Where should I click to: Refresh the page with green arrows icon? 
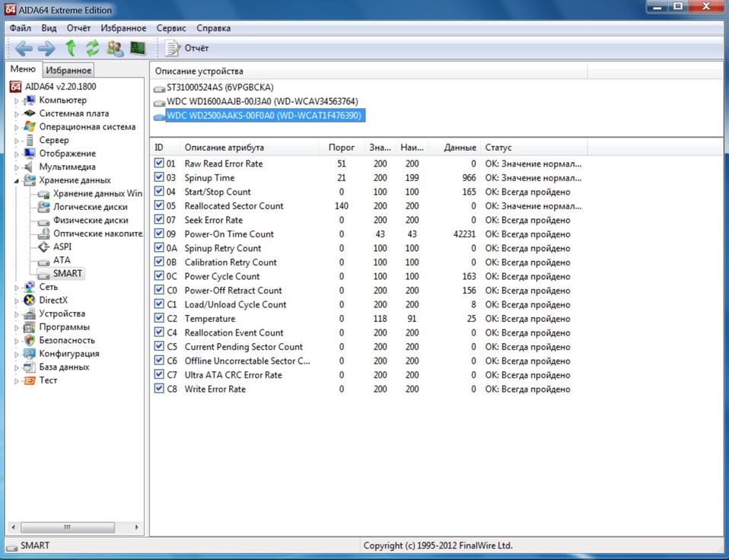coord(93,48)
